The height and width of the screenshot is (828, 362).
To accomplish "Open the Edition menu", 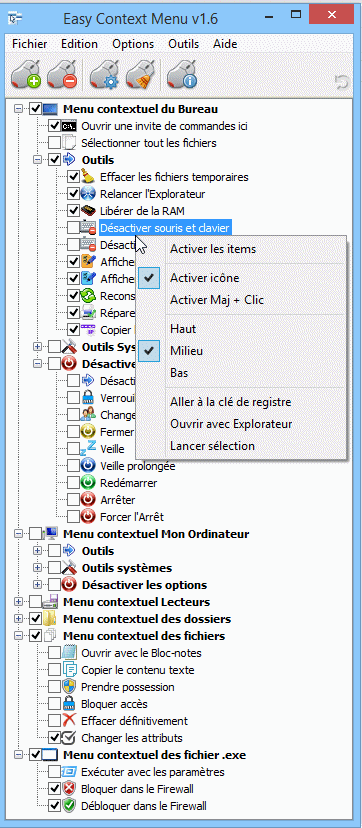I will point(79,44).
